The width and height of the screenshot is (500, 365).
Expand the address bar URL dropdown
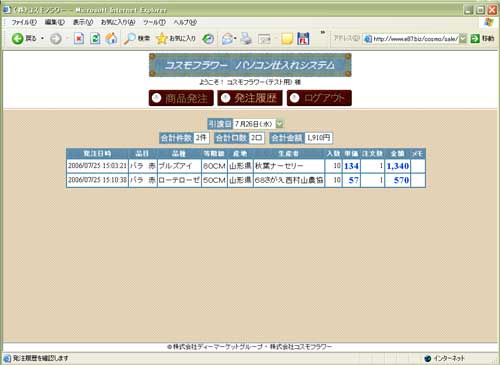(463, 39)
